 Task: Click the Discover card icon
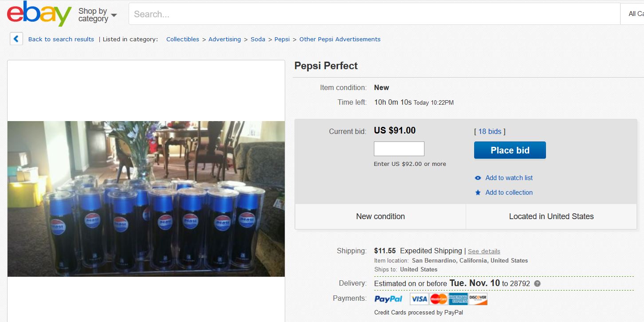[x=478, y=299]
